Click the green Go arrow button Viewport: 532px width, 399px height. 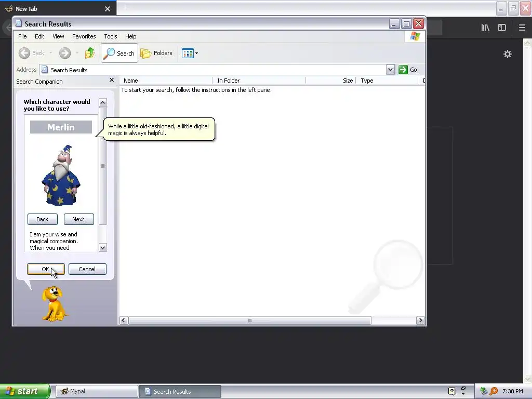coord(403,70)
